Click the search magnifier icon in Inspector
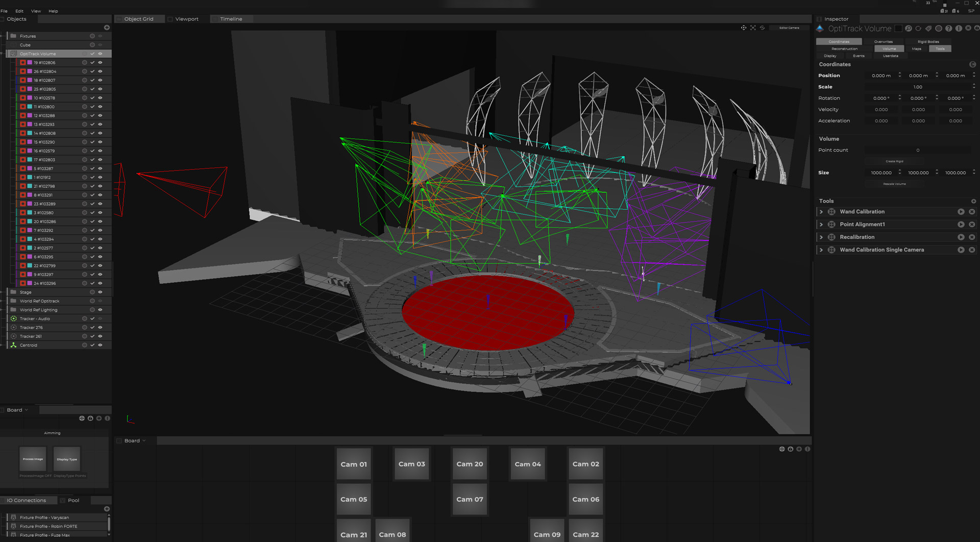This screenshot has height=542, width=980. pos(909,29)
